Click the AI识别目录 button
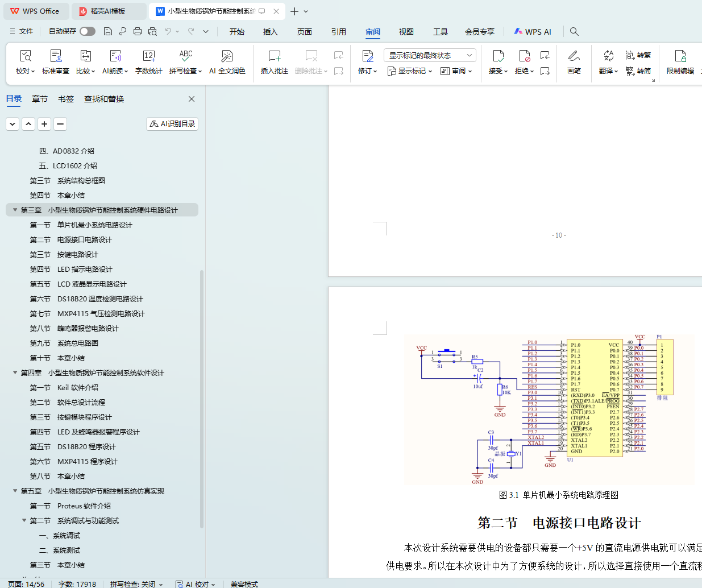The height and width of the screenshot is (588, 702). coord(172,123)
